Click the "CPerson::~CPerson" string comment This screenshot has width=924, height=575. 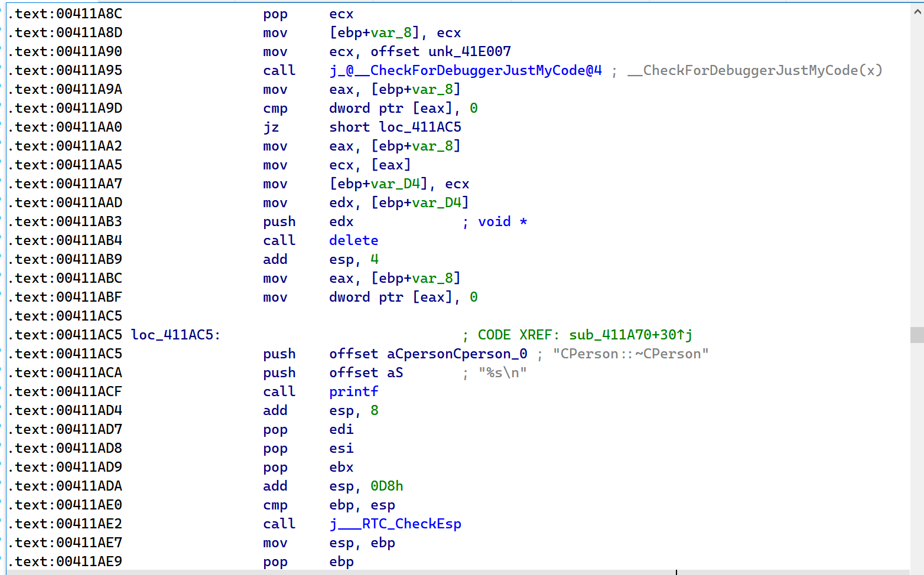click(630, 354)
